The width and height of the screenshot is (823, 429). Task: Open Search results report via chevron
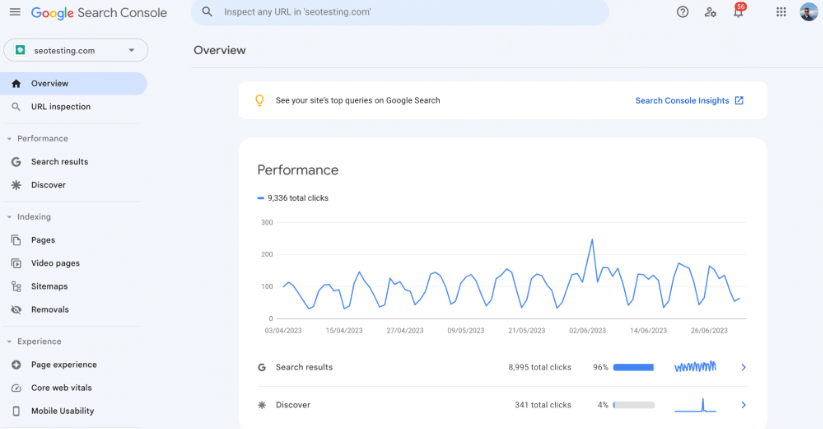[x=743, y=367]
